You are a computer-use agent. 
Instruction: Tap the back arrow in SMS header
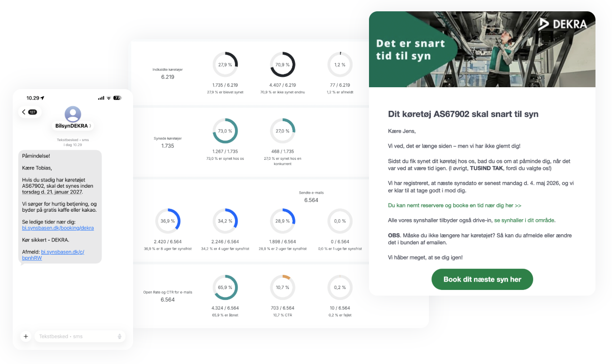coord(24,112)
